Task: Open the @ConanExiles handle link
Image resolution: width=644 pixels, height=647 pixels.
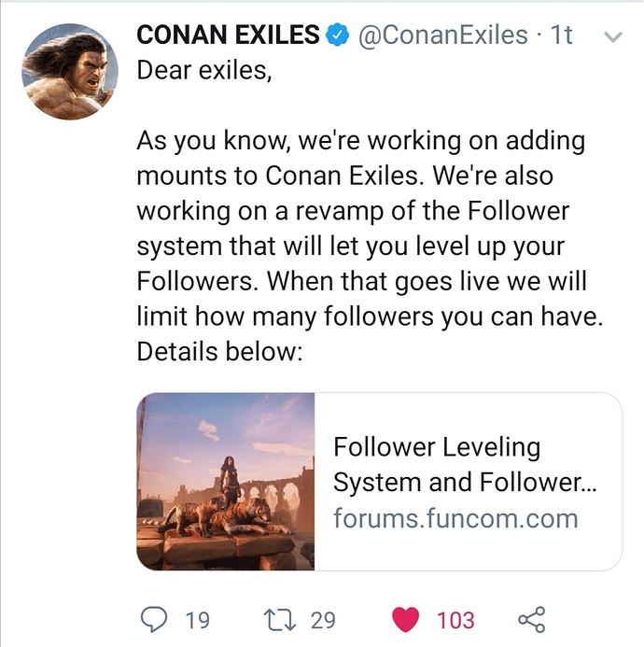Action: [443, 36]
